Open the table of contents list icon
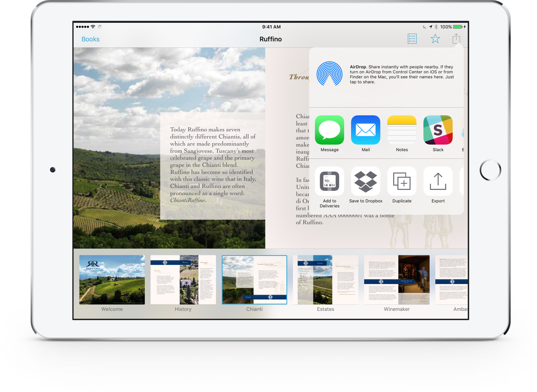The width and height of the screenshot is (537, 392). (x=412, y=39)
